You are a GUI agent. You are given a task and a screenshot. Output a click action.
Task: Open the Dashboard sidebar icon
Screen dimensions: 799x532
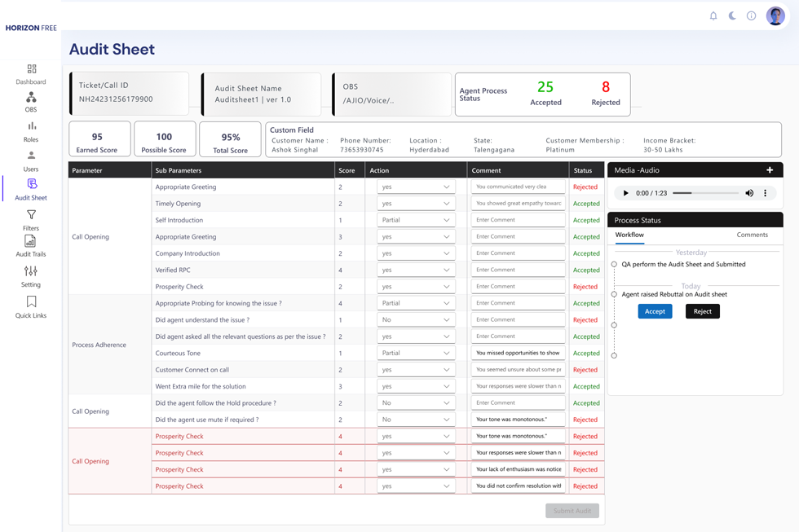31,70
